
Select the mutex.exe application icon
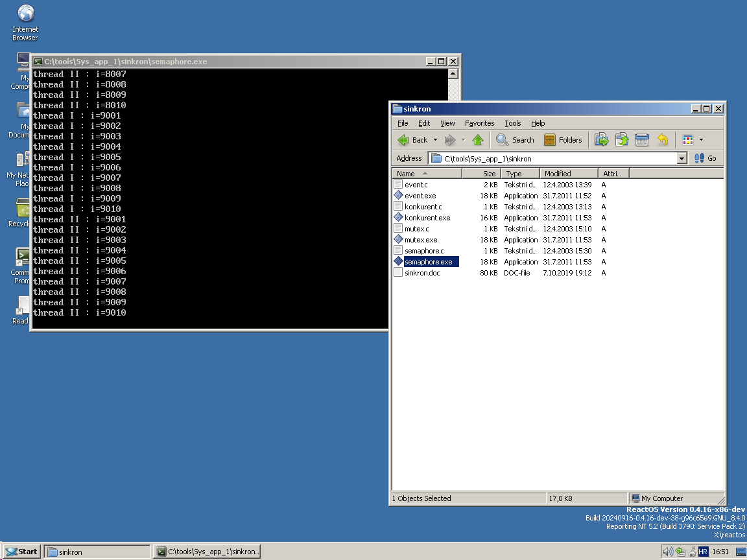pos(398,239)
